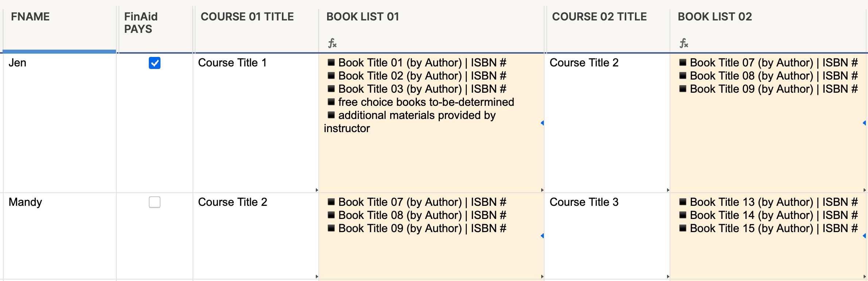The image size is (868, 281).
Task: Click blue marker on Jen's BOOK LIST 02 cell
Action: click(x=864, y=123)
